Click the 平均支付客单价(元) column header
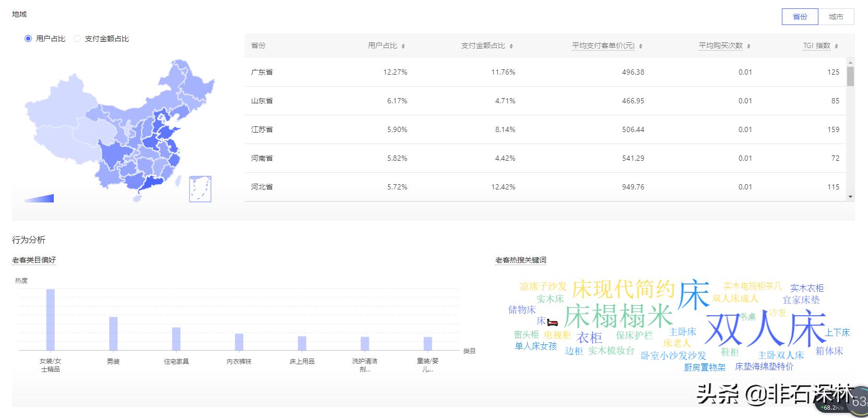 pyautogui.click(x=603, y=45)
